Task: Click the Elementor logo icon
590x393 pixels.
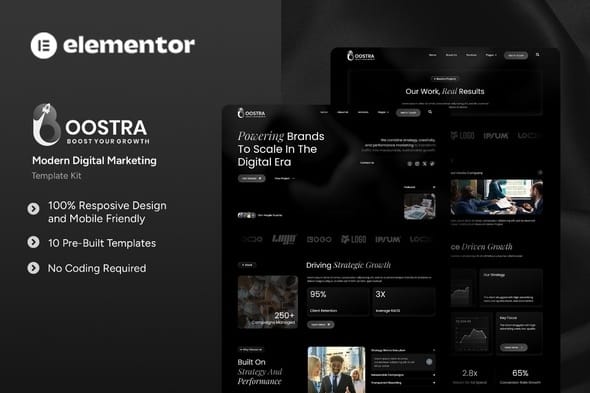Action: pyautogui.click(x=44, y=46)
